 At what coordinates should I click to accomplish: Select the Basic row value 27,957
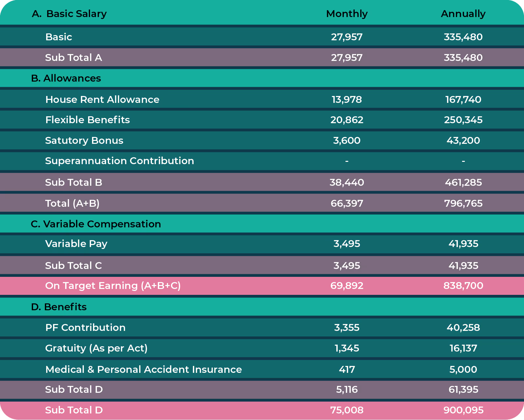347,37
